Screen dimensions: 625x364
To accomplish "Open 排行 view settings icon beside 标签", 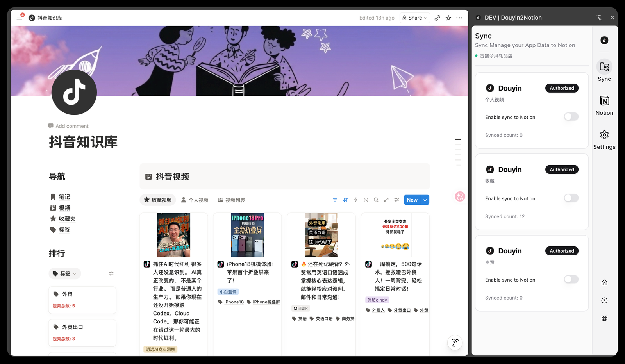I will [111, 274].
